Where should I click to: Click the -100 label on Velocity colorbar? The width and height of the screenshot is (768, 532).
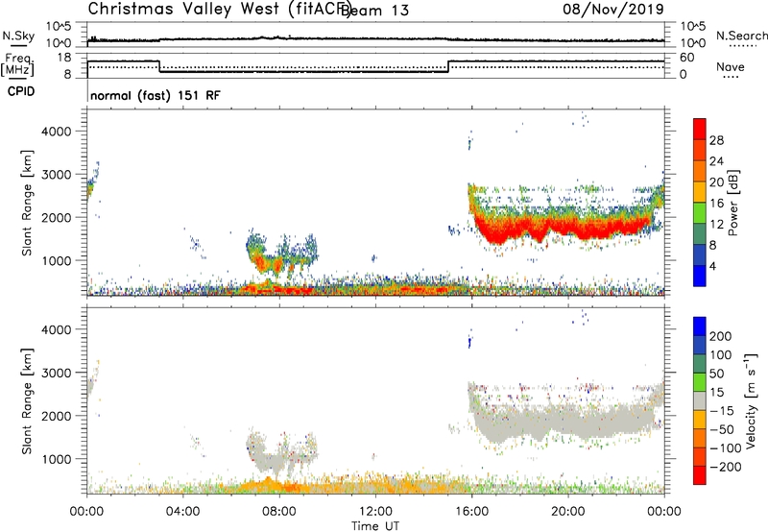pyautogui.click(x=725, y=448)
